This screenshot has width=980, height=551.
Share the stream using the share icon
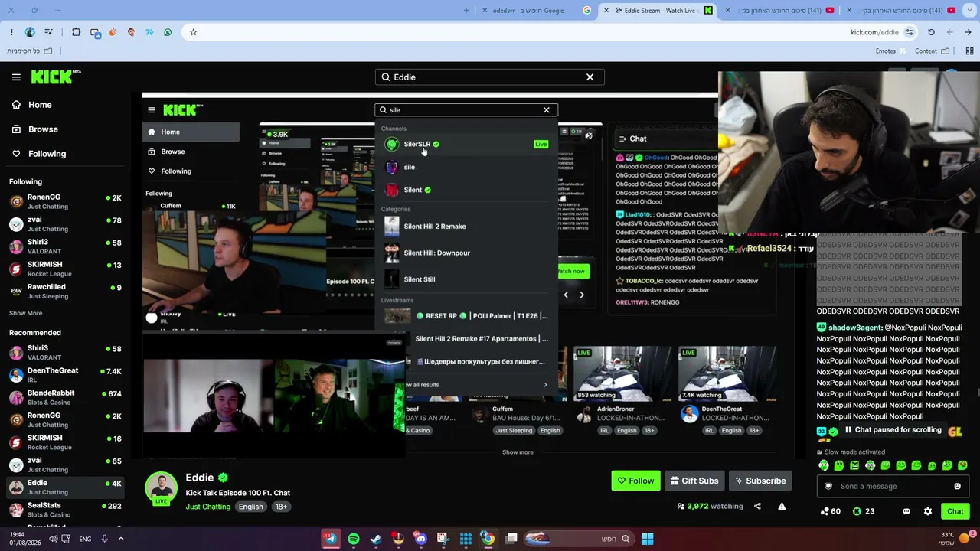click(757, 506)
